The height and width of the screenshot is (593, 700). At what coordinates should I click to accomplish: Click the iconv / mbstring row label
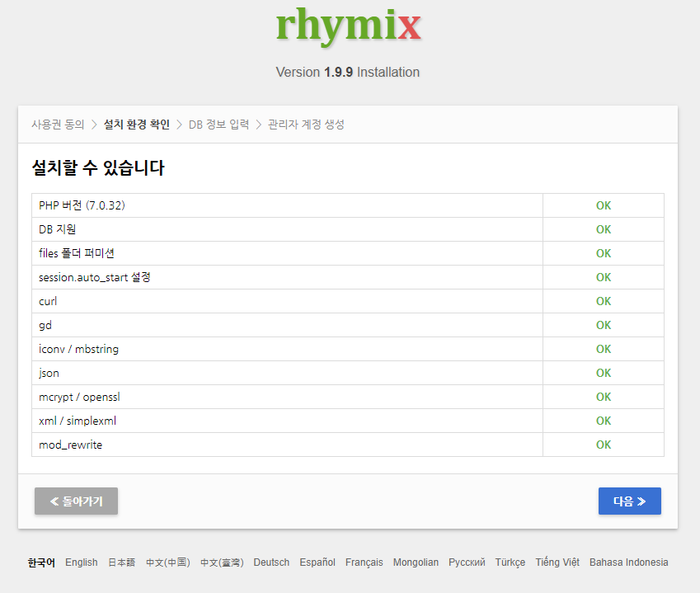78,349
